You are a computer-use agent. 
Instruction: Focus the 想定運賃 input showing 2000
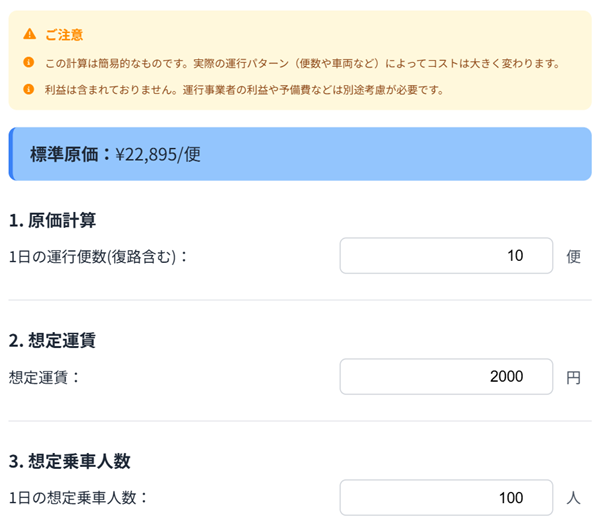click(446, 377)
